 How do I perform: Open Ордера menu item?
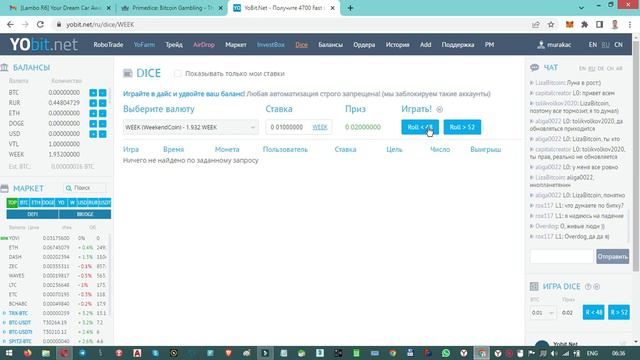pos(364,45)
